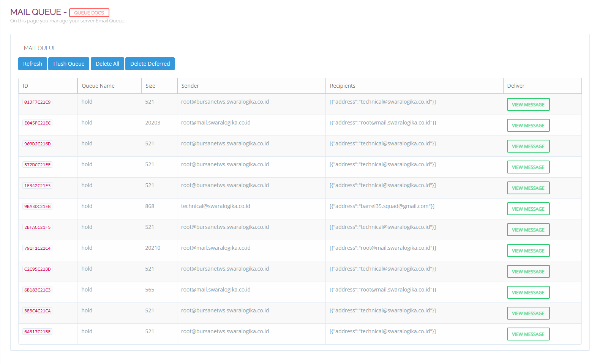Viewport: 597px width, 364px height.
Task: View message for ID 909D2C216D
Action: click(x=528, y=146)
